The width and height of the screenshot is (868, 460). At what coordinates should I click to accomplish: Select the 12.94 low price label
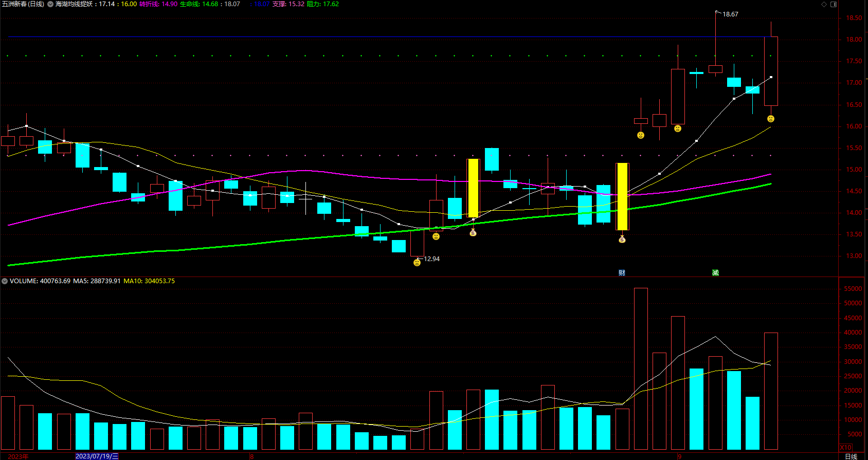point(432,259)
